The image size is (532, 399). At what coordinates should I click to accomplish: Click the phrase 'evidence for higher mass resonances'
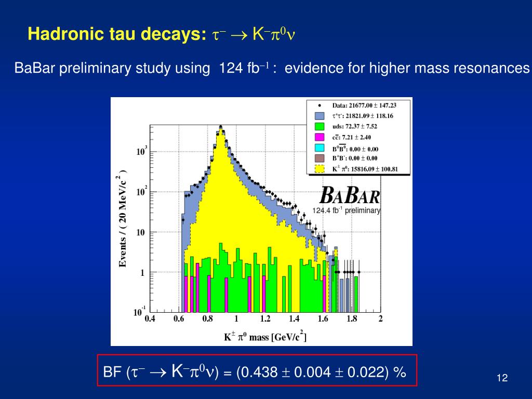407,68
